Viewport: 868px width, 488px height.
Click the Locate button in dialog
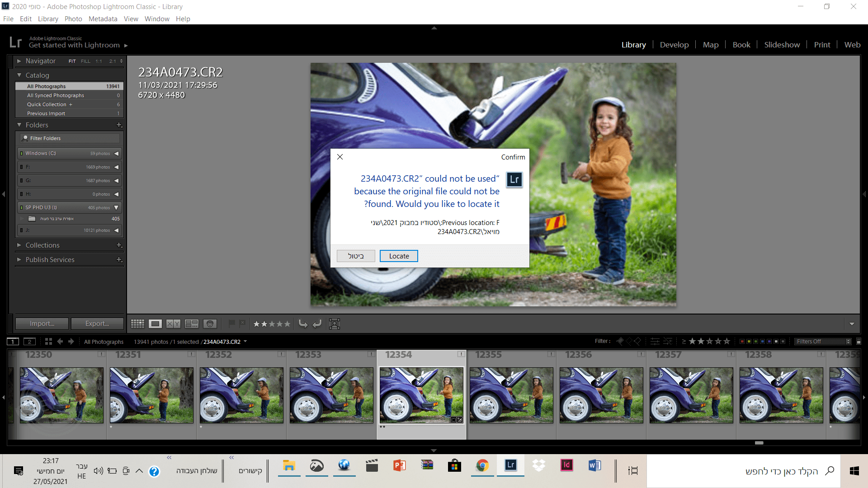click(399, 256)
